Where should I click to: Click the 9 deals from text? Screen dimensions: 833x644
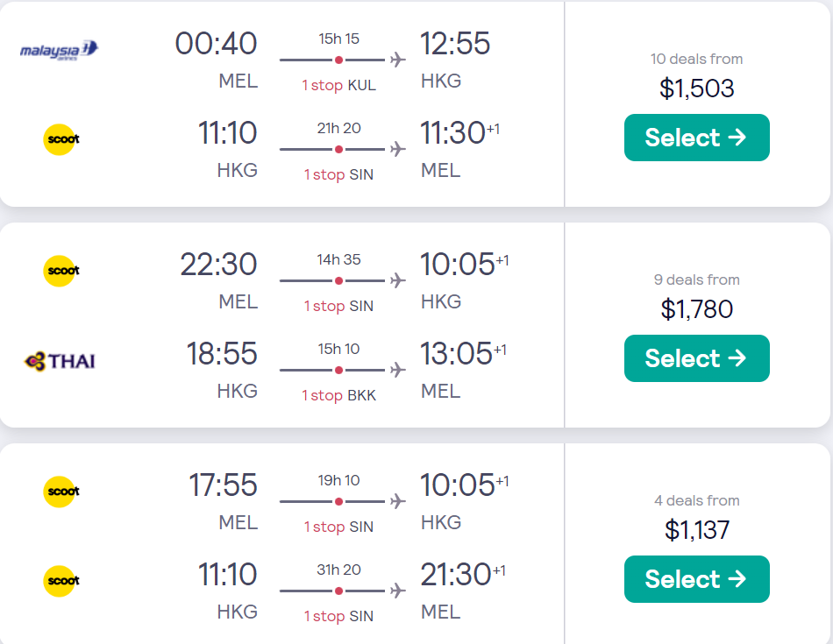pyautogui.click(x=696, y=280)
